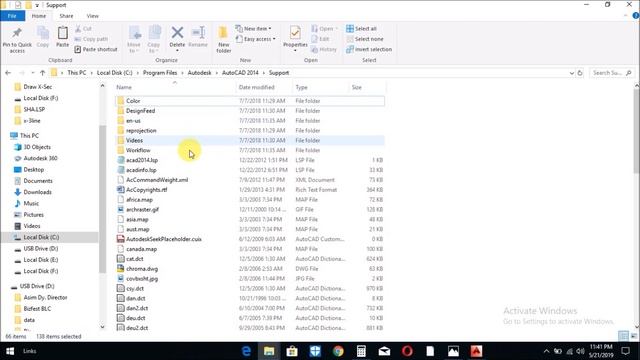
Task: Click Program Files in address path
Action: tap(160, 73)
